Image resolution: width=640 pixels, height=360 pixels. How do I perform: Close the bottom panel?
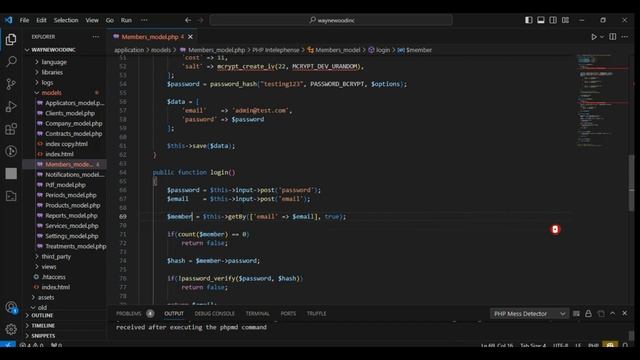point(624,313)
